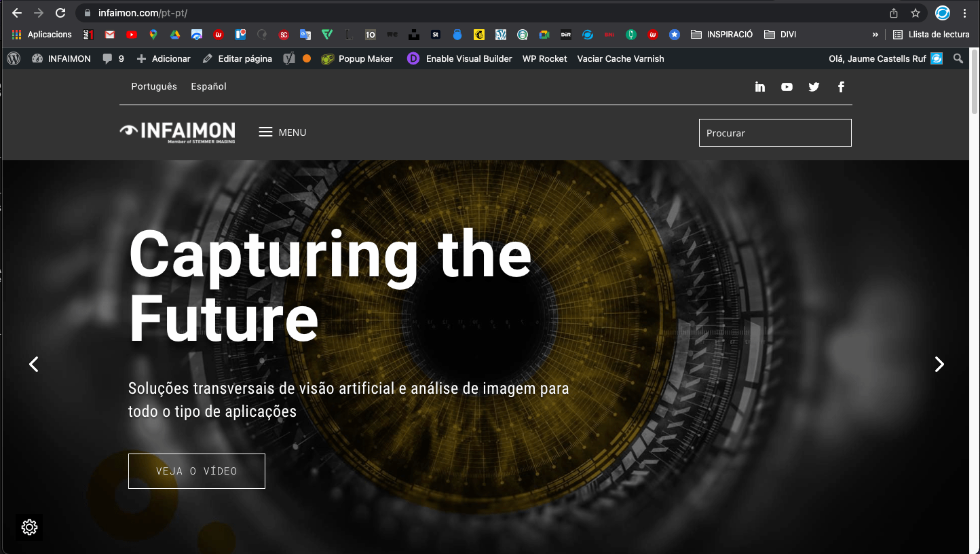
Task: Visit Infaimon's YouTube channel icon
Action: (787, 86)
